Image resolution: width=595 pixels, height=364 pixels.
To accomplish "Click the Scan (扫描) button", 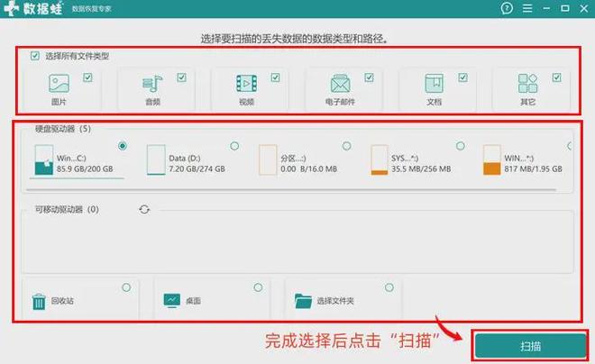I will tap(531, 346).
